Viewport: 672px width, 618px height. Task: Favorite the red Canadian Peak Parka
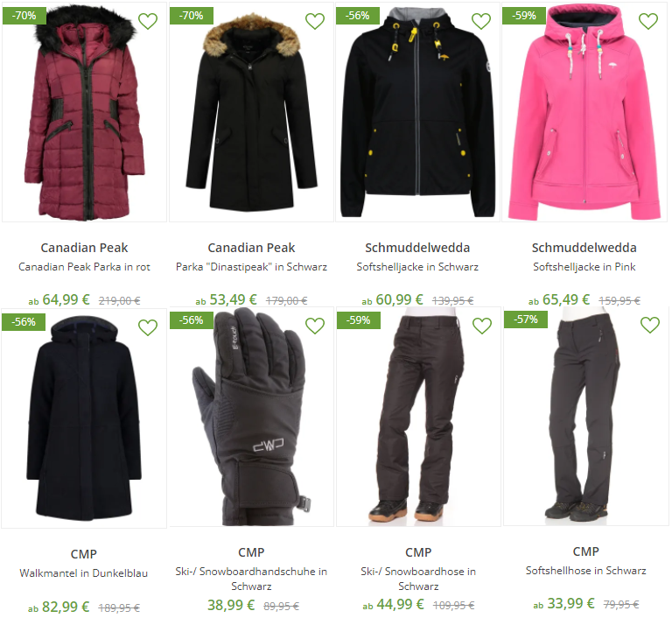pyautogui.click(x=148, y=21)
